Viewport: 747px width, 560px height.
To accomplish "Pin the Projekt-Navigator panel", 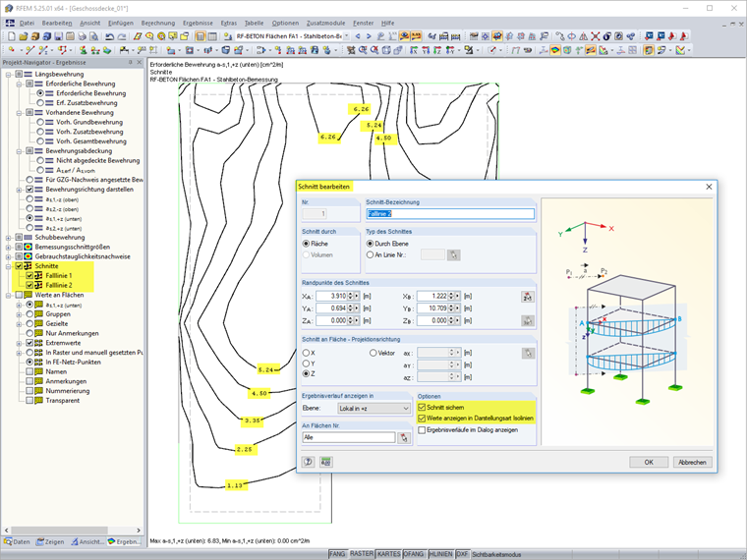I will pyautogui.click(x=131, y=62).
